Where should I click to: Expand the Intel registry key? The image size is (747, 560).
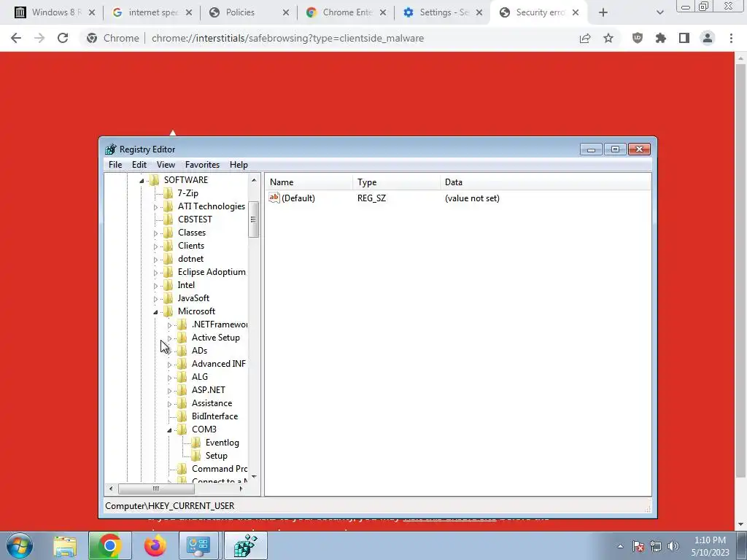coord(155,286)
